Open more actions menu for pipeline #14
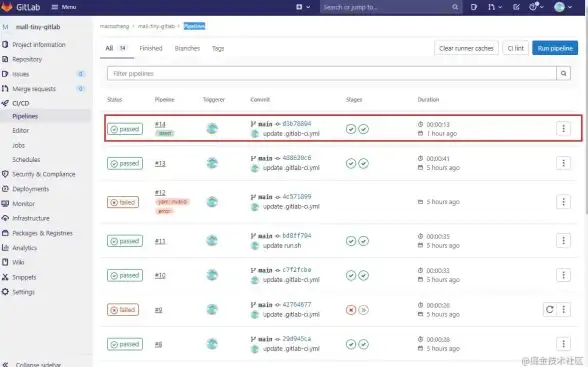588x367 pixels. 563,129
